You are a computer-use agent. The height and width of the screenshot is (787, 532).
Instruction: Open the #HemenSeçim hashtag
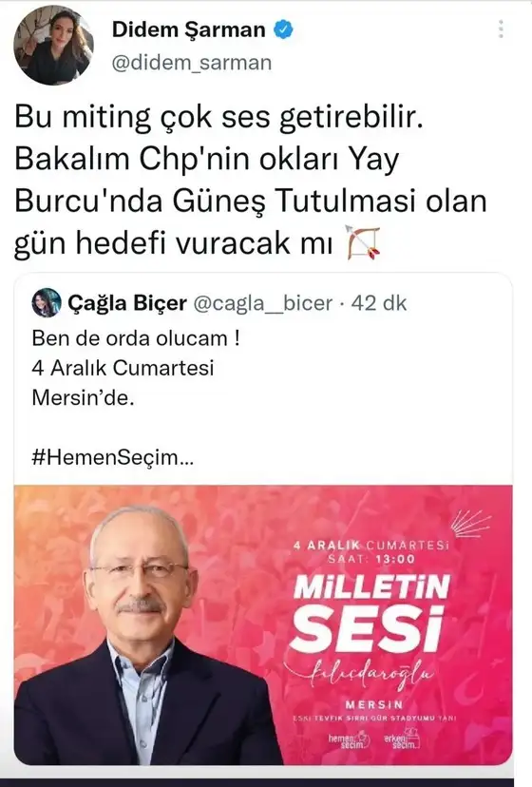pos(112,457)
